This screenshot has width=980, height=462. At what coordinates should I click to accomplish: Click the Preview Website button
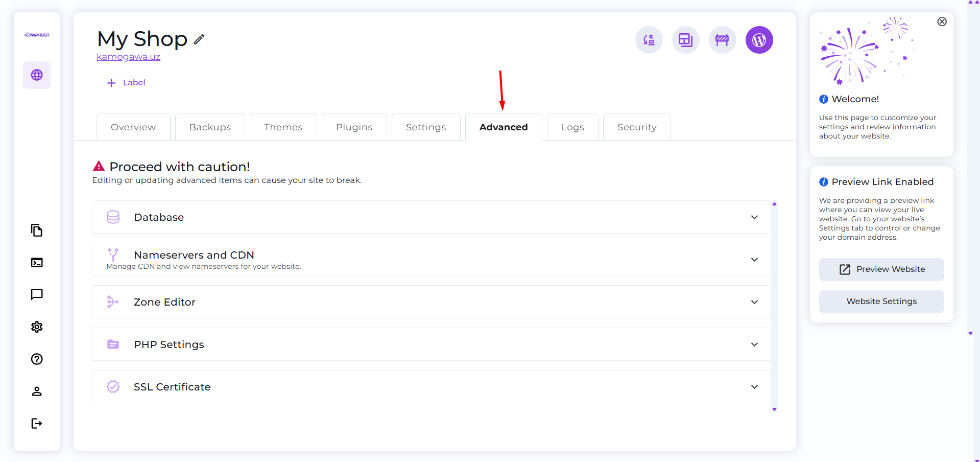[881, 269]
